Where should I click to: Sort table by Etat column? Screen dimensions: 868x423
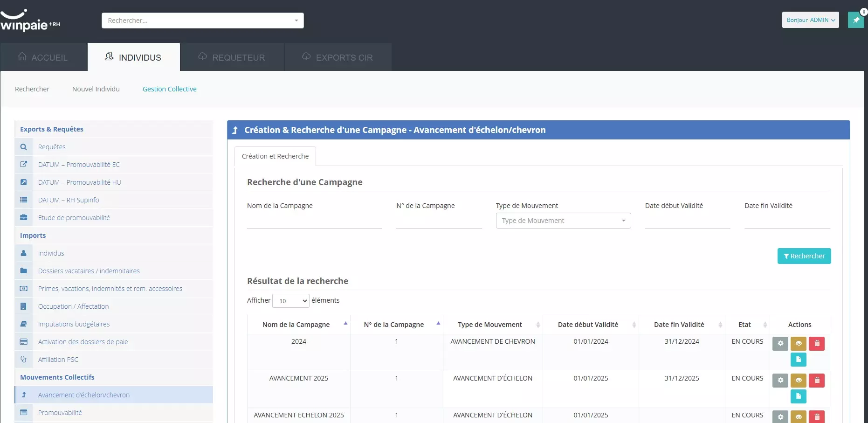(x=747, y=325)
